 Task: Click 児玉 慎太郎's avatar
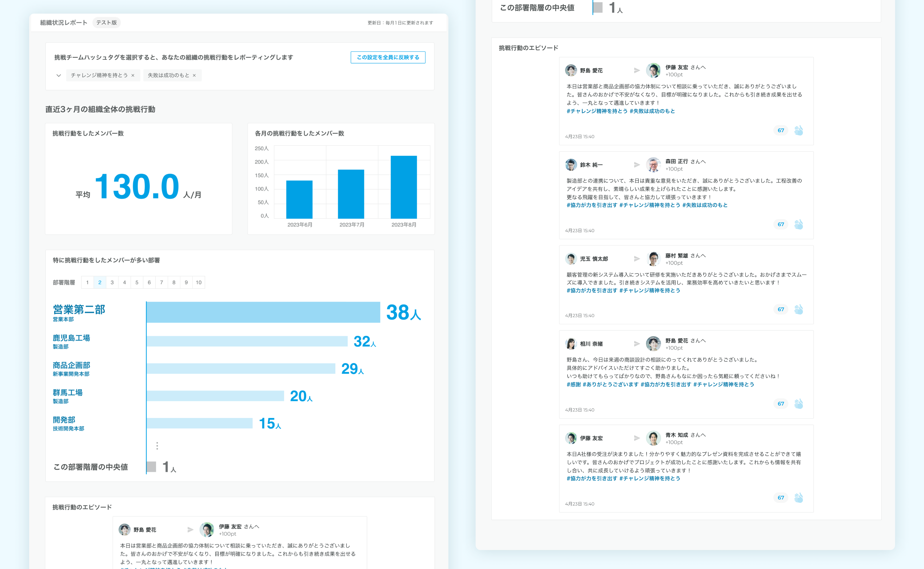[x=571, y=258]
